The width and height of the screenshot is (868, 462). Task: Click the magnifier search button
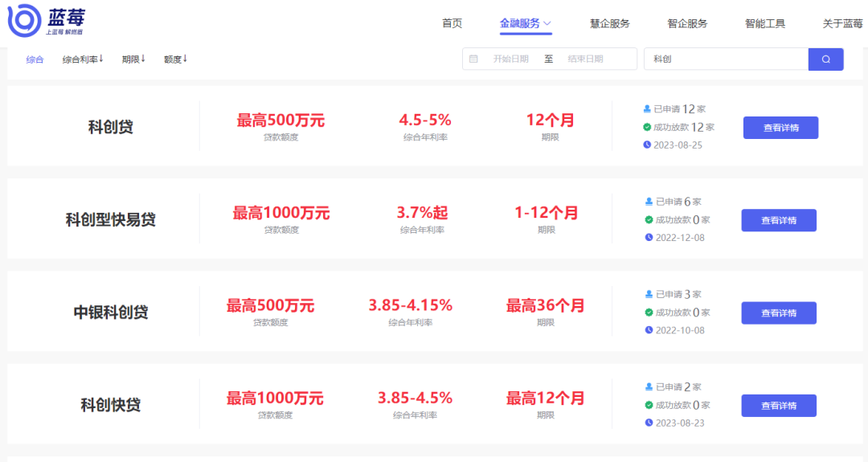[825, 59]
